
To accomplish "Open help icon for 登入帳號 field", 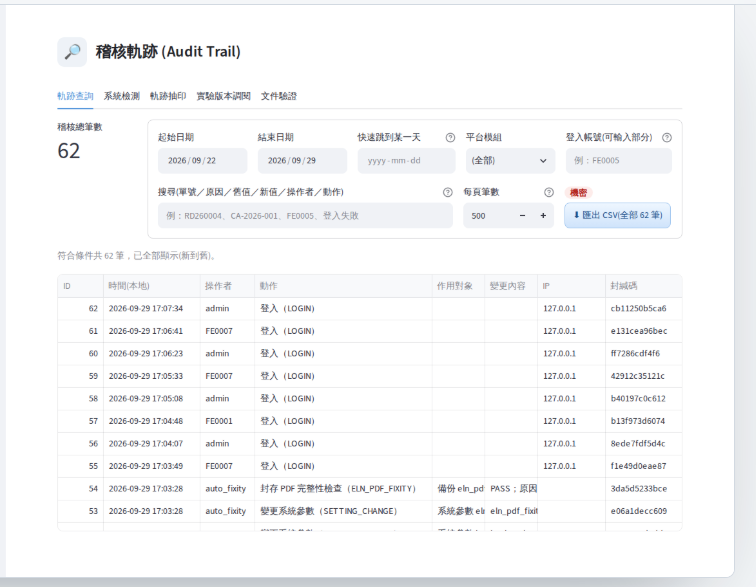I will [x=666, y=137].
